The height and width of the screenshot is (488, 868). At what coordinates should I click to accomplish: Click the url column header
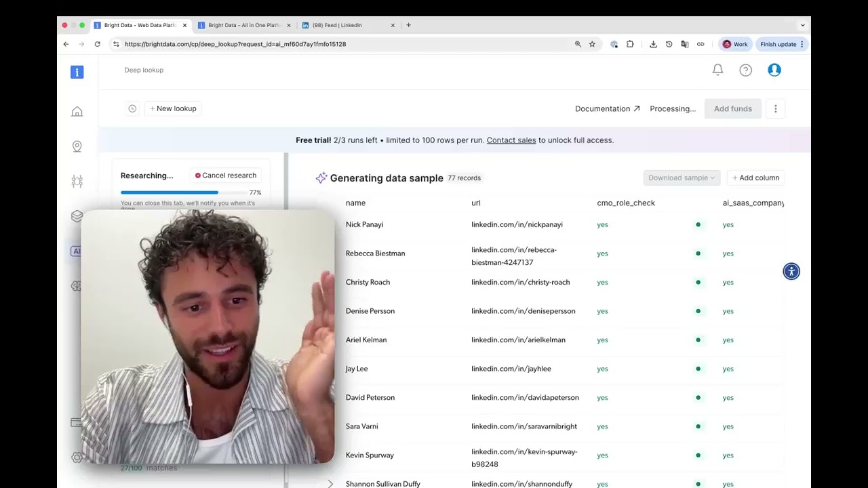click(476, 203)
